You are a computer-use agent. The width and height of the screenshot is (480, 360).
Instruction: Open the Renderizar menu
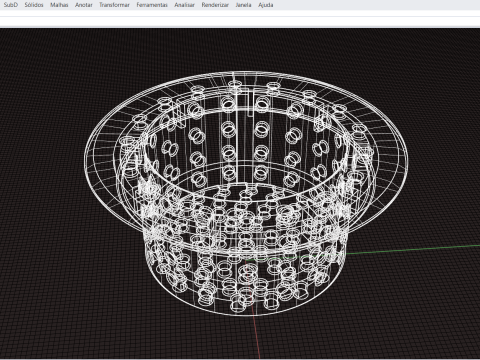(215, 5)
